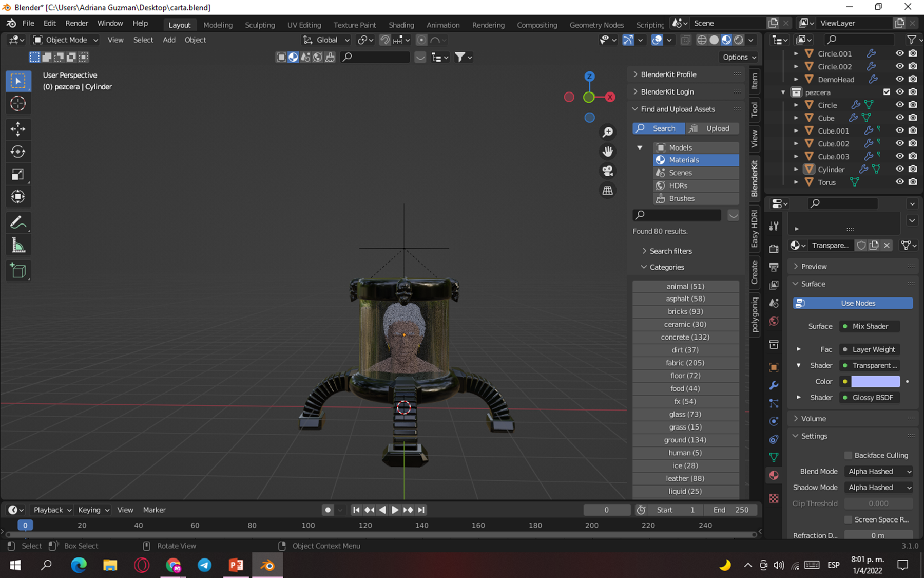Open Render properties tab icon
The height and width of the screenshot is (578, 924).
click(774, 249)
